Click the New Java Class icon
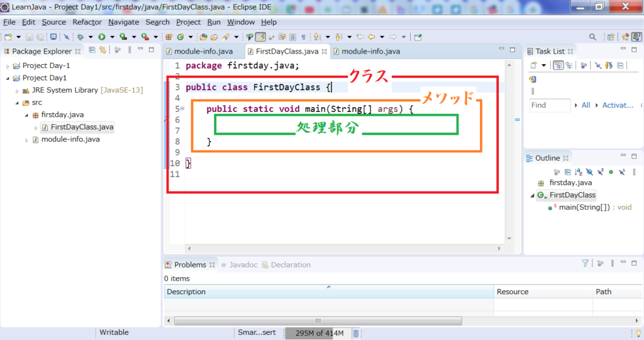The height and width of the screenshot is (340, 644). click(x=180, y=37)
